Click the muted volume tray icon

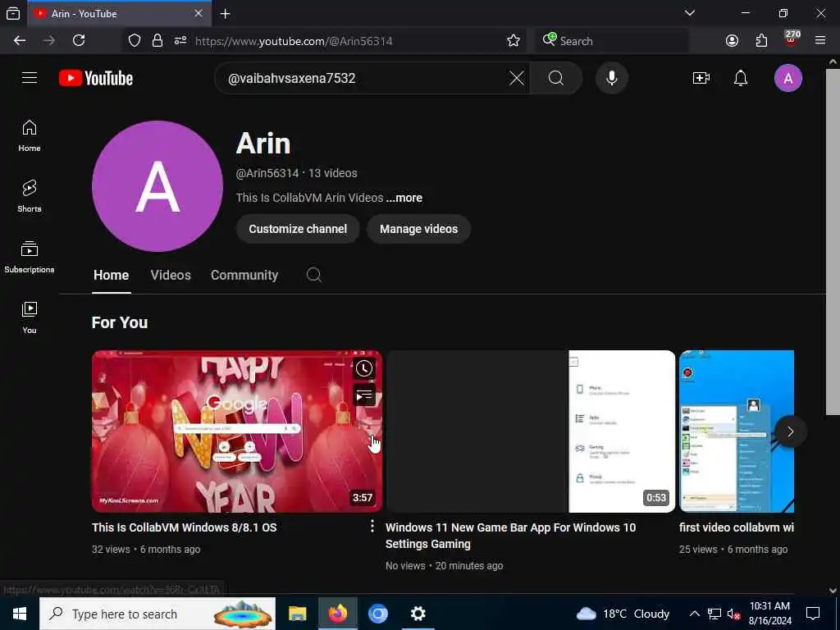coord(733,614)
